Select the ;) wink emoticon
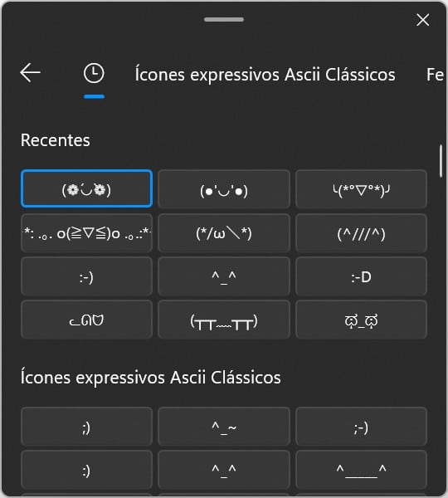Image resolution: width=448 pixels, height=498 pixels. tap(86, 427)
